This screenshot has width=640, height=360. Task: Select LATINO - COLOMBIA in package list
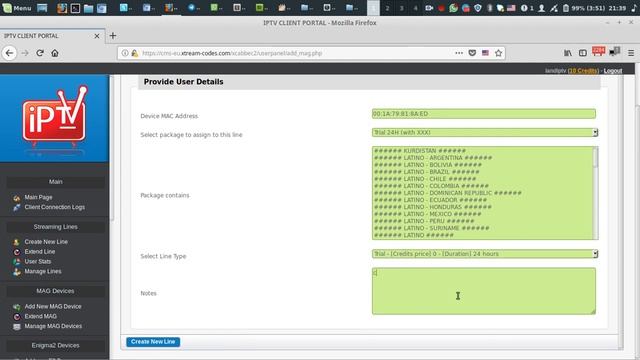click(431, 186)
